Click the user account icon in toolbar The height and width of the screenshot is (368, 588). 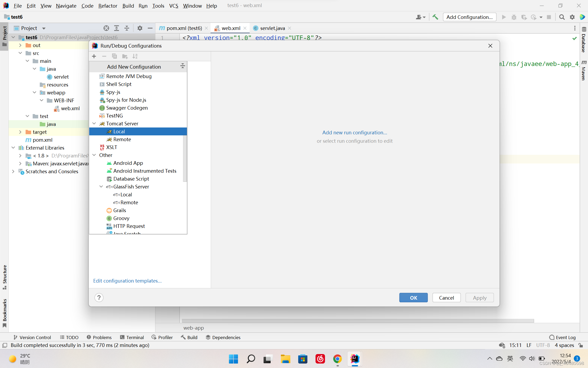pyautogui.click(x=421, y=17)
